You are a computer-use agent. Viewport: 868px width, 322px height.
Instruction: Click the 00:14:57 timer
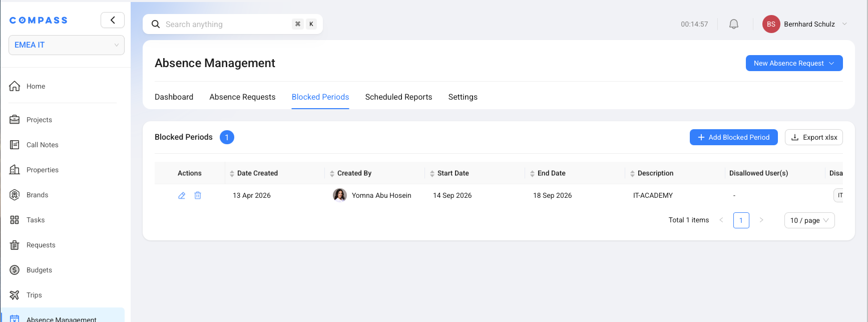click(694, 24)
